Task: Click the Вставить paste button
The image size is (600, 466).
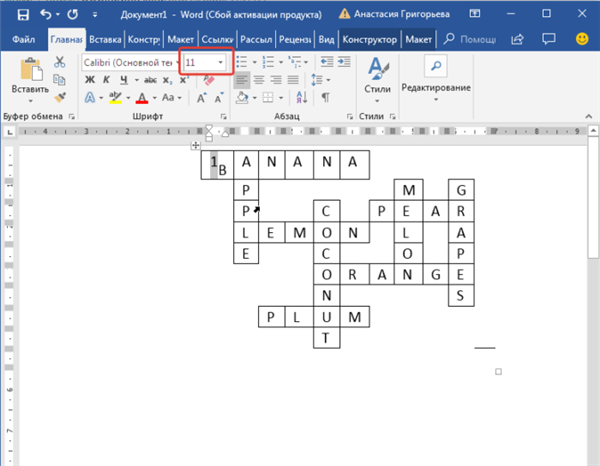Action: point(30,80)
